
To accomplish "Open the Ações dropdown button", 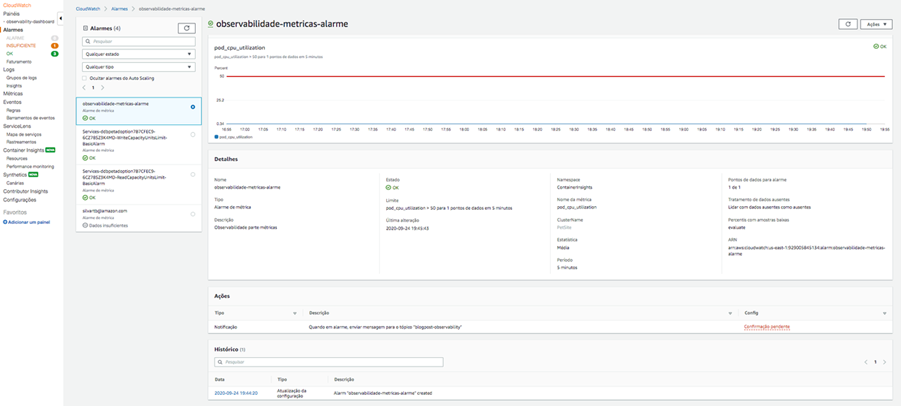I will (x=876, y=25).
